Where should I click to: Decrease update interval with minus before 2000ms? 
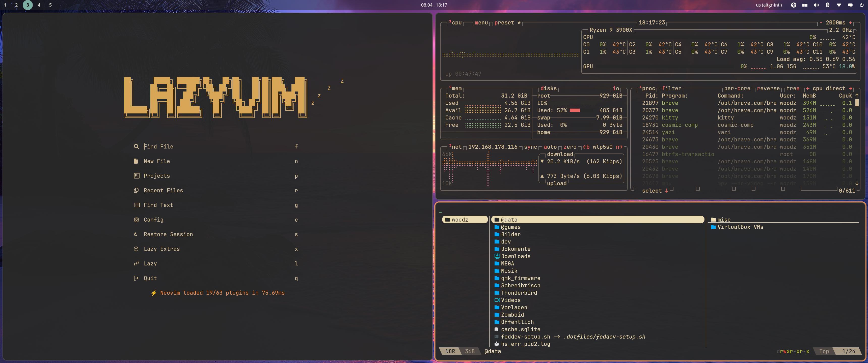pos(821,22)
